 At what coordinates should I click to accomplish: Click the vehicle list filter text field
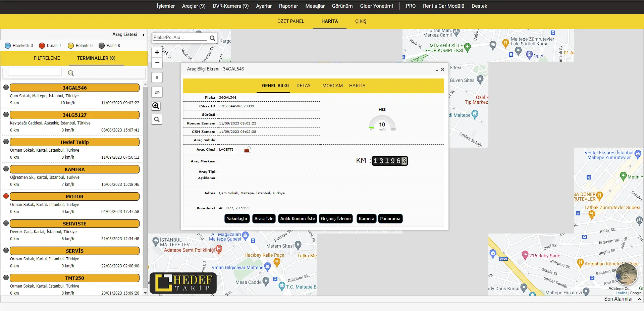click(35, 72)
